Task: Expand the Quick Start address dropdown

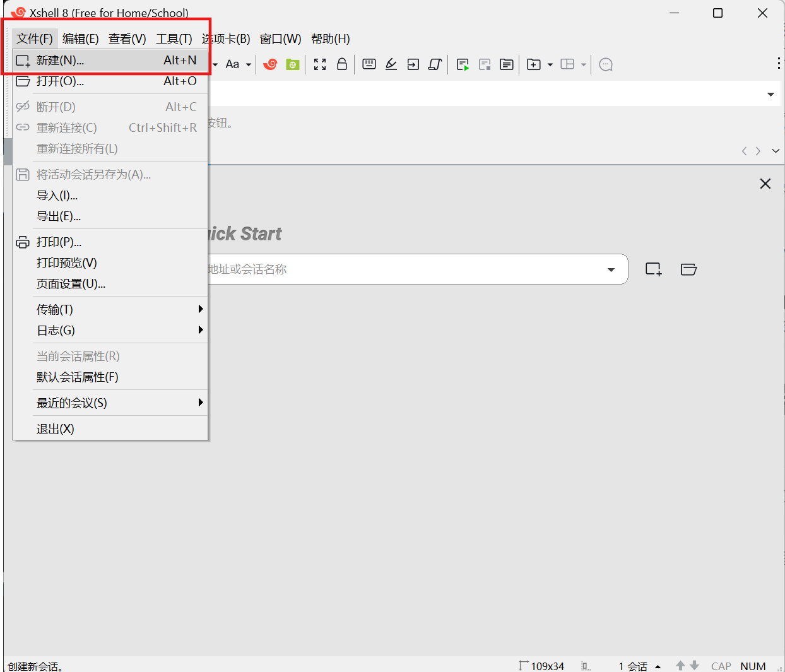Action: pyautogui.click(x=611, y=270)
